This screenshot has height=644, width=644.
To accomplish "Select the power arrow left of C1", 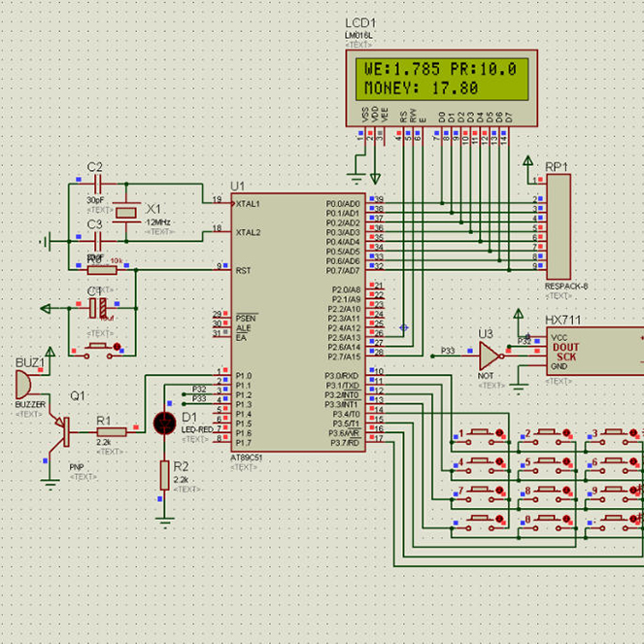I will point(46,308).
